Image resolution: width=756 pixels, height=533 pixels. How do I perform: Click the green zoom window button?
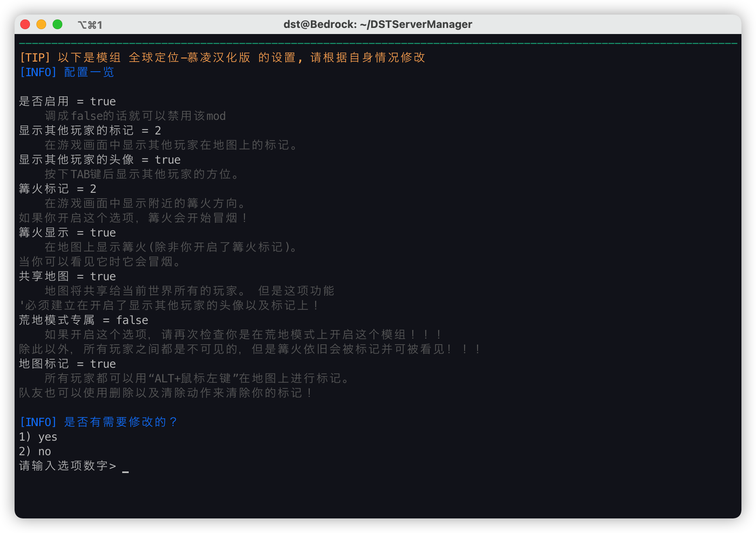point(57,24)
